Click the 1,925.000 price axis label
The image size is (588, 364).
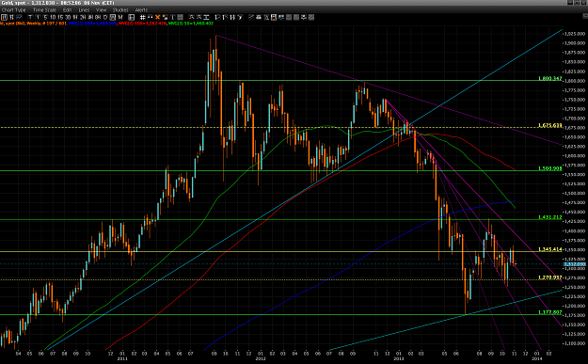click(575, 34)
